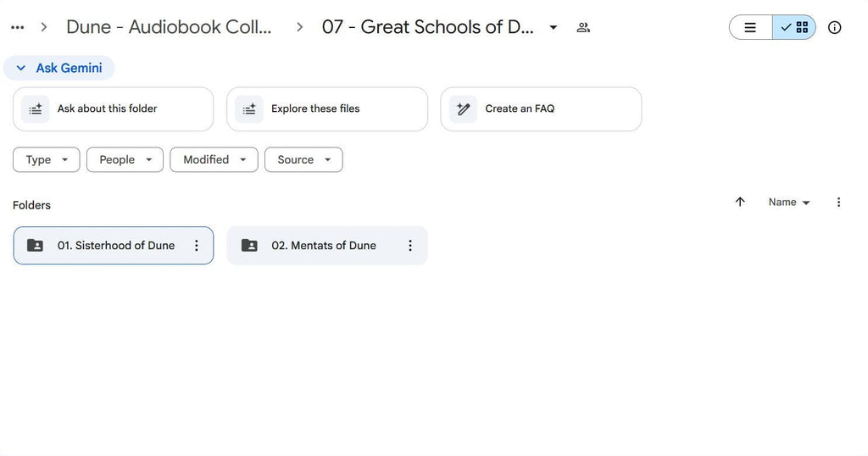
Task: Open more sort options menu icon
Action: coord(838,202)
